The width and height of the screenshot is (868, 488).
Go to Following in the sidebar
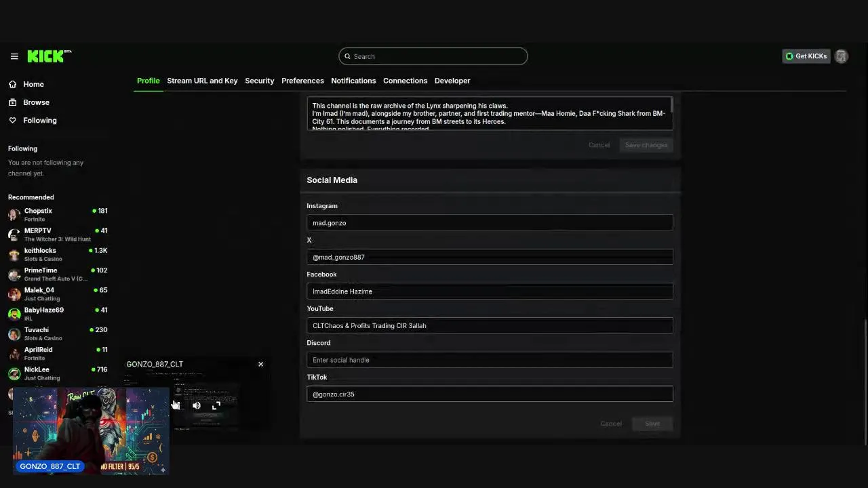pos(40,120)
